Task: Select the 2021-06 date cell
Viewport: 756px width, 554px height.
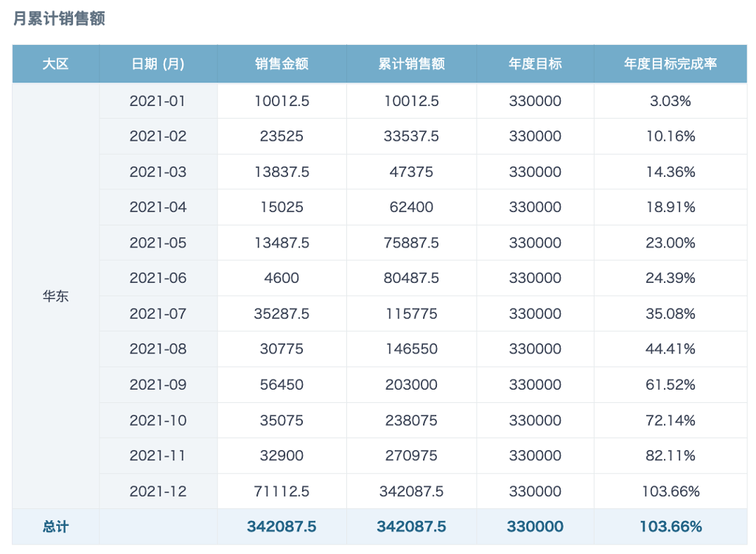Action: [158, 278]
